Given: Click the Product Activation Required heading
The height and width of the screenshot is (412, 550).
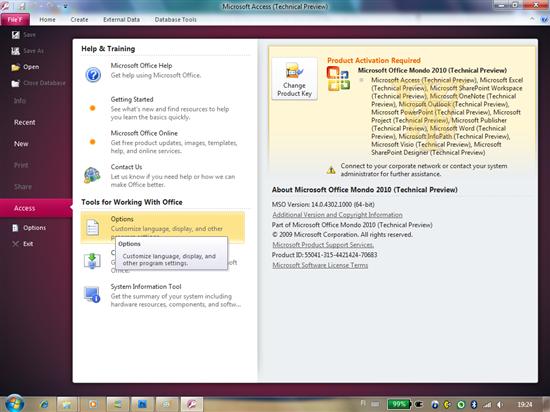Looking at the screenshot, I should [x=374, y=60].
